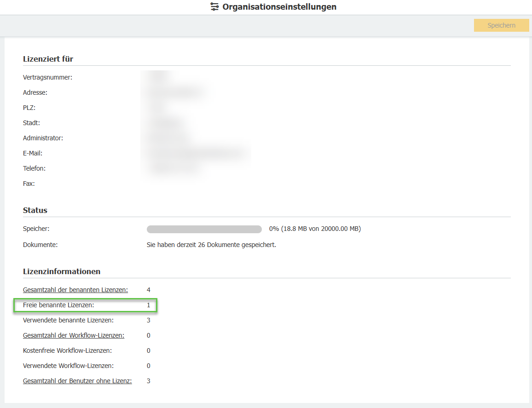Click the '0% (18.8 MB von 20000.00 MB)' text

(x=315, y=229)
